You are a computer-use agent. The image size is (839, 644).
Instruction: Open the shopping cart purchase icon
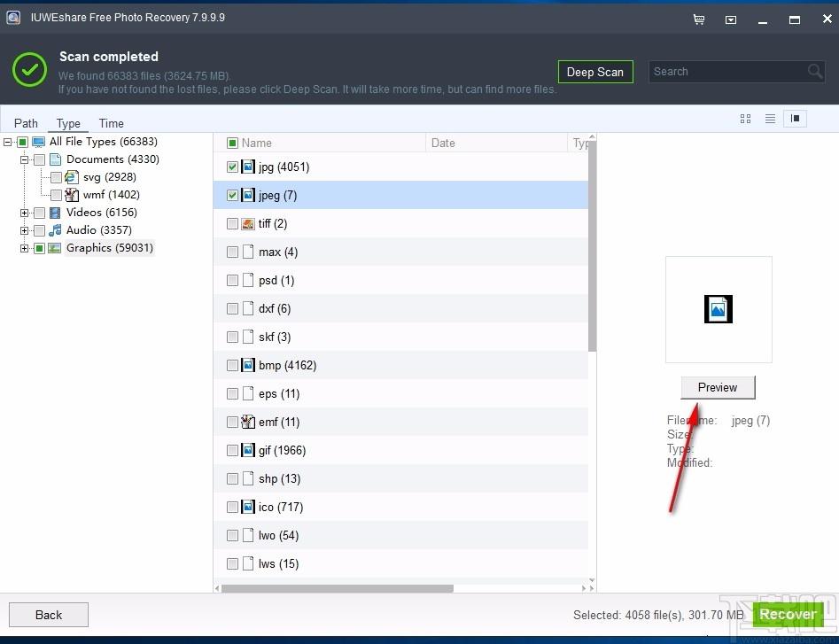(x=699, y=19)
